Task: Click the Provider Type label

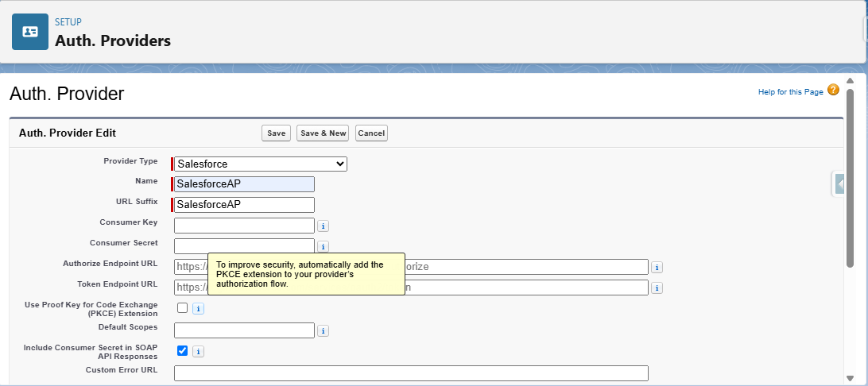Action: pyautogui.click(x=130, y=161)
